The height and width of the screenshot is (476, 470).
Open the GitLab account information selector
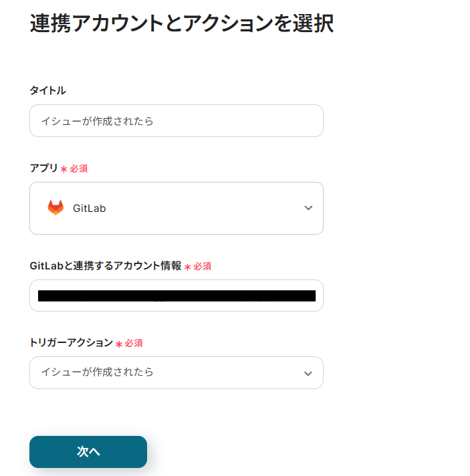[x=177, y=295]
